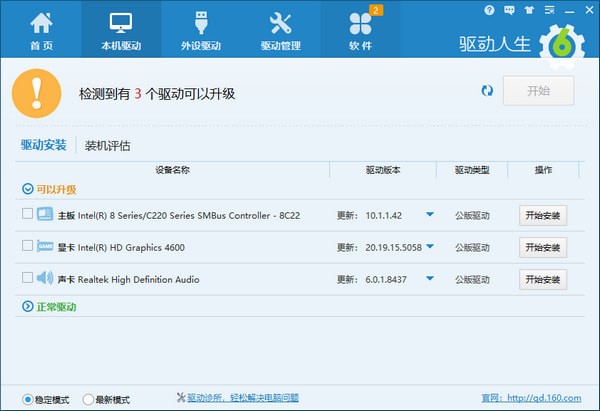Click the motherboard device icon

[x=45, y=215]
